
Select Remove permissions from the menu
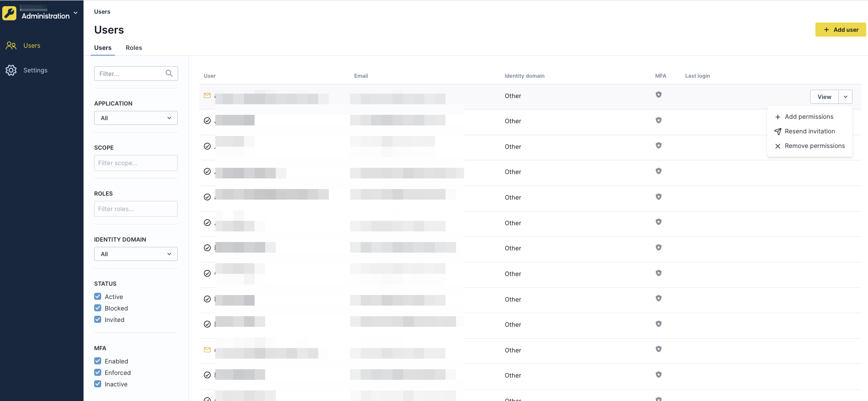point(815,146)
